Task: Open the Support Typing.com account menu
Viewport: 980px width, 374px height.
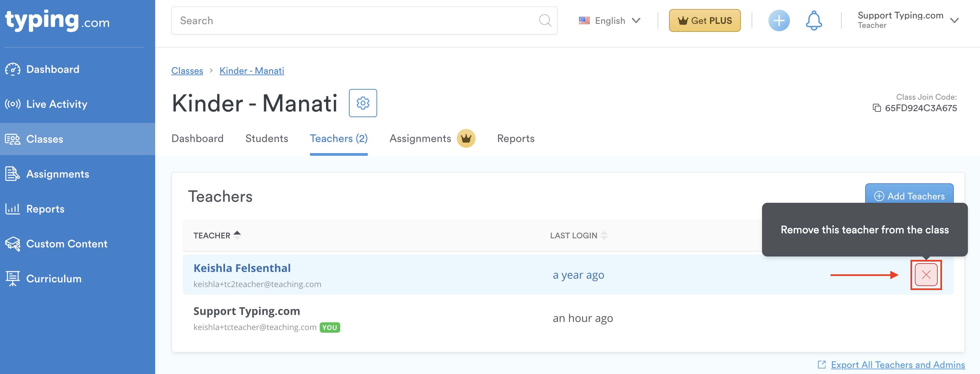Action: coord(907,20)
